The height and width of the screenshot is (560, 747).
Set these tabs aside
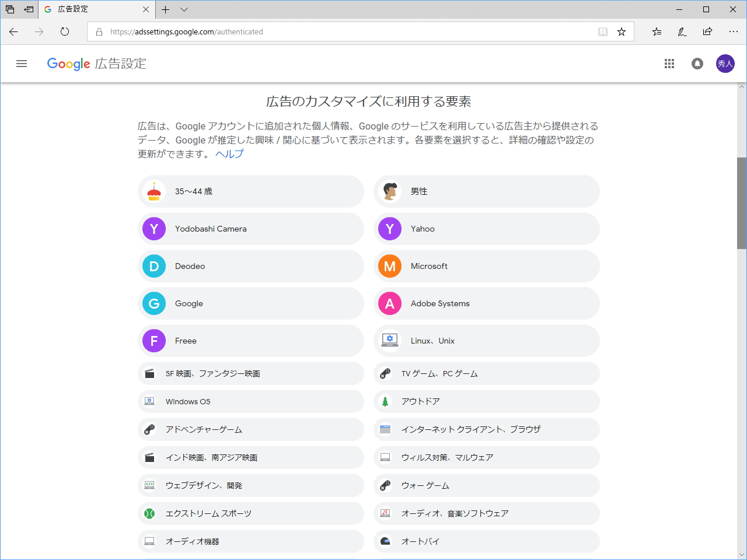point(29,9)
